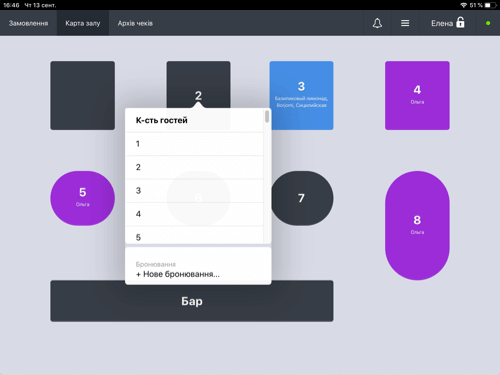Open the hamburger menu icon
This screenshot has height=375, width=500.
tap(405, 23)
